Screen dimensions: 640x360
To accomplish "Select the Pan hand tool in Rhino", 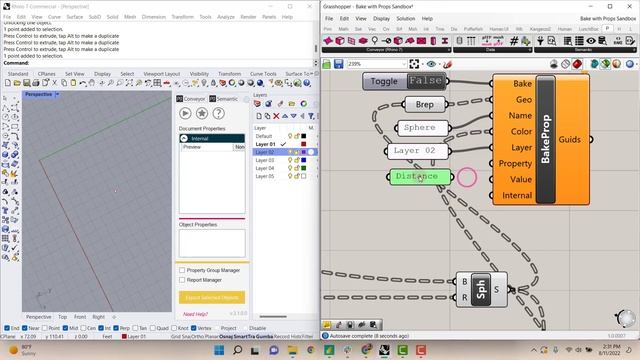I will (x=92, y=83).
